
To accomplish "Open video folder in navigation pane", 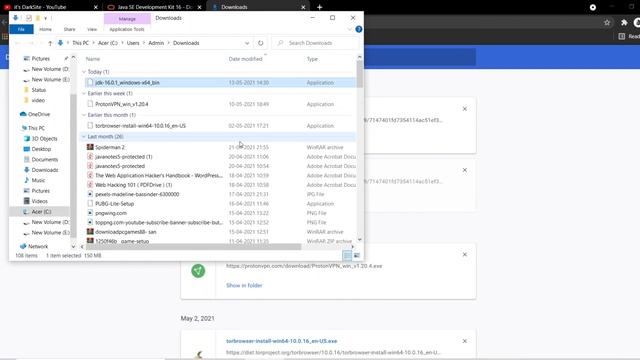I will [x=38, y=100].
